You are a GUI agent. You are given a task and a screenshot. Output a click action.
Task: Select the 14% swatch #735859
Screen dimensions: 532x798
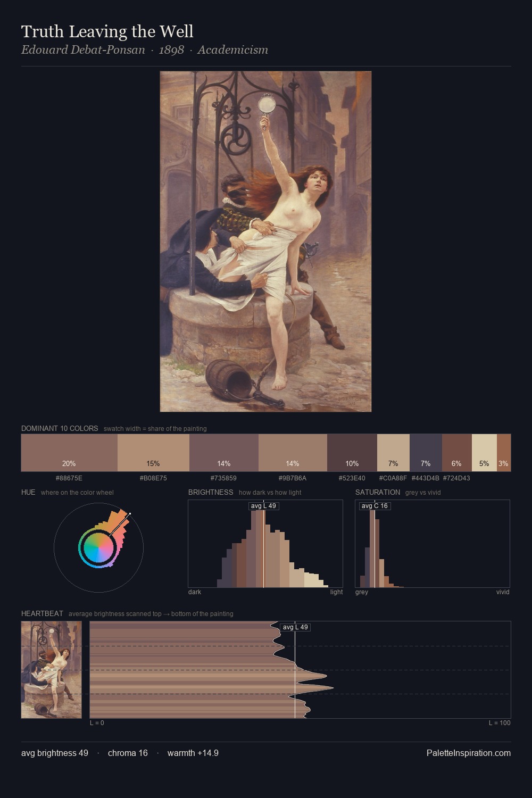224,453
